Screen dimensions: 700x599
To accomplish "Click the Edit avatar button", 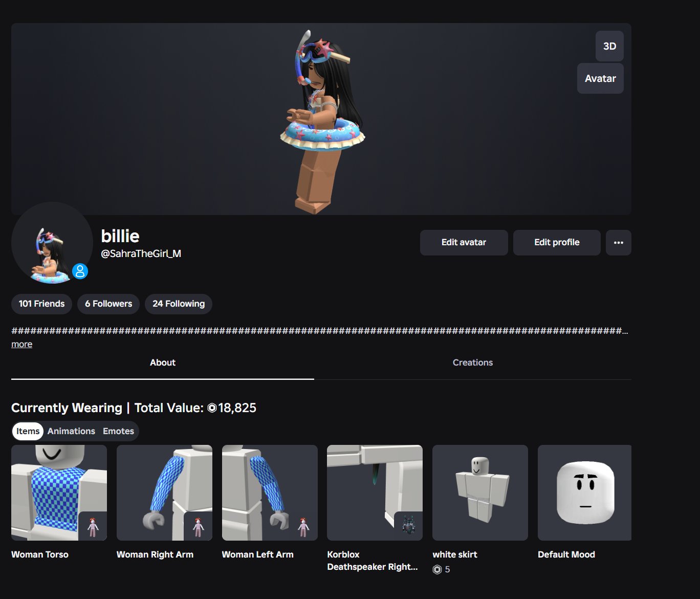I will [464, 243].
